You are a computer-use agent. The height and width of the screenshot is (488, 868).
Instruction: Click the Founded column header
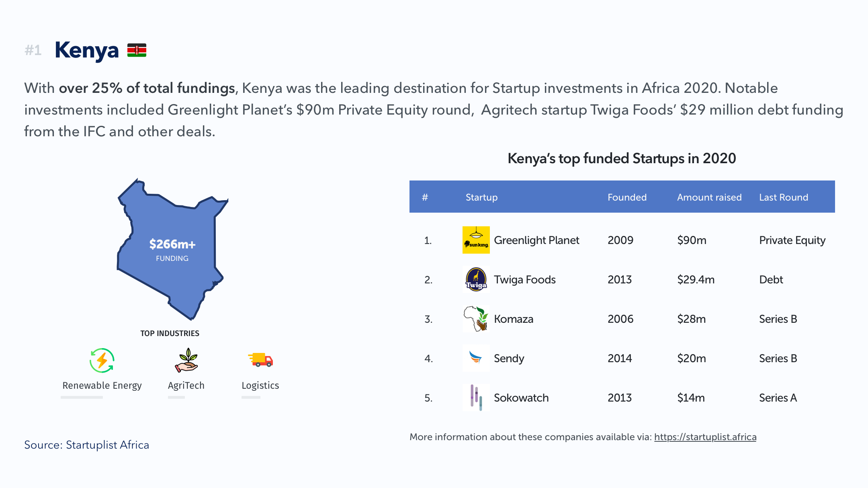(627, 197)
